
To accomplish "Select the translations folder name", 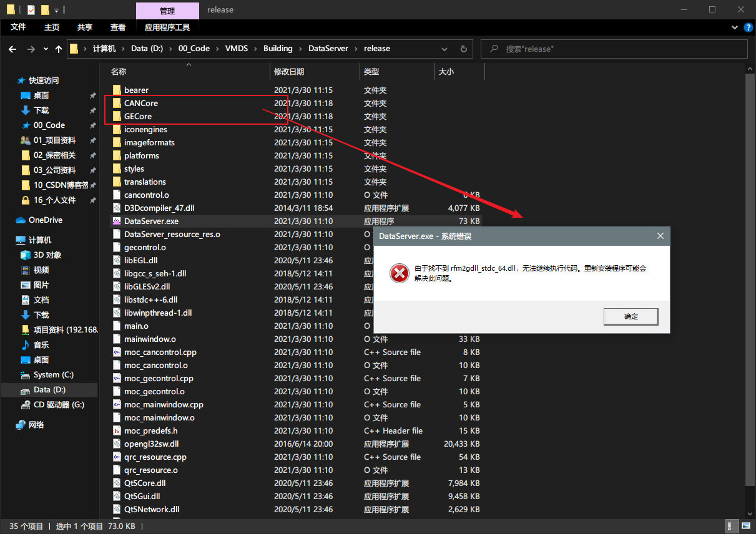I will coord(145,182).
